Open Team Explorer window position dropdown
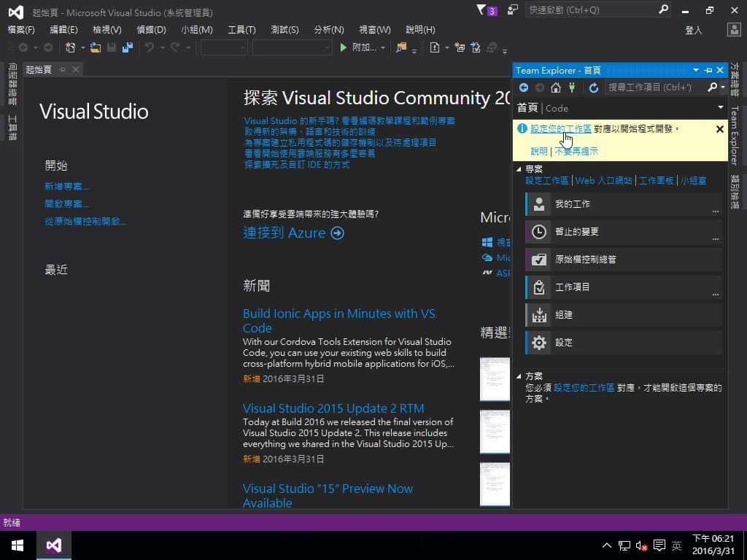747x560 pixels. click(695, 71)
